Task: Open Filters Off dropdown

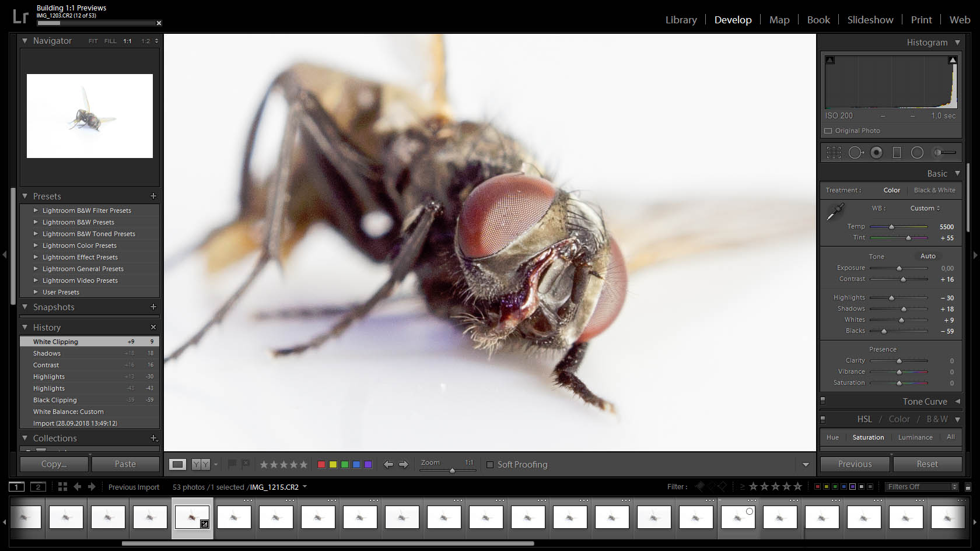Action: point(921,487)
